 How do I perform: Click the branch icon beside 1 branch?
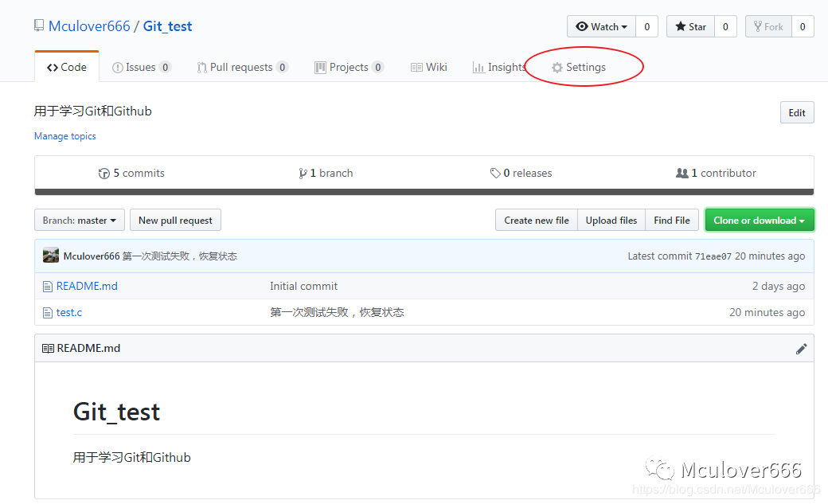[x=303, y=174]
